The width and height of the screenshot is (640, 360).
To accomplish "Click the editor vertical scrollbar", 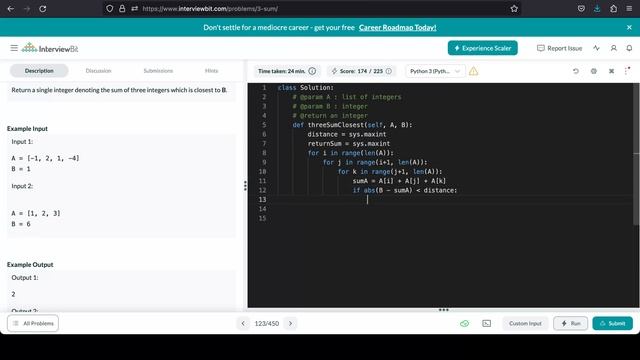I will (636, 154).
